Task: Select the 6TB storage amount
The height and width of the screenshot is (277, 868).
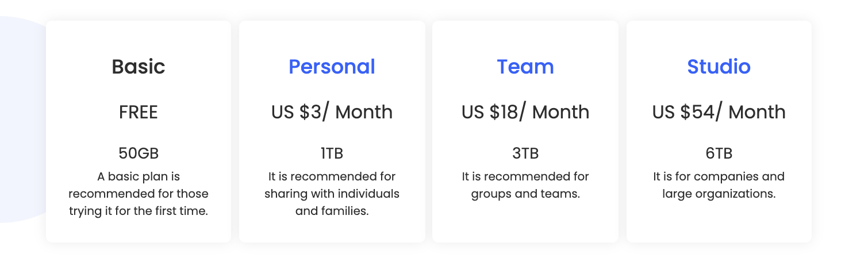Action: click(719, 153)
